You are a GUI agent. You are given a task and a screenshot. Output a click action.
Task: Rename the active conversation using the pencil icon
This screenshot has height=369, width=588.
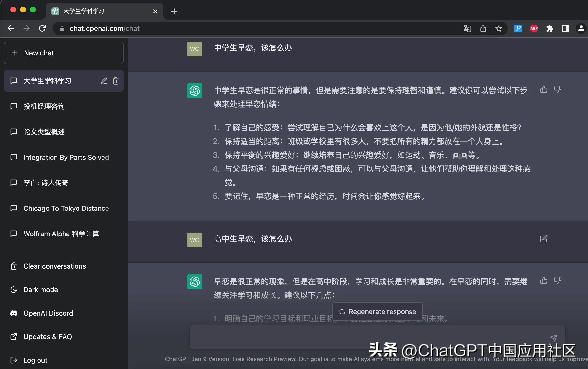(104, 81)
